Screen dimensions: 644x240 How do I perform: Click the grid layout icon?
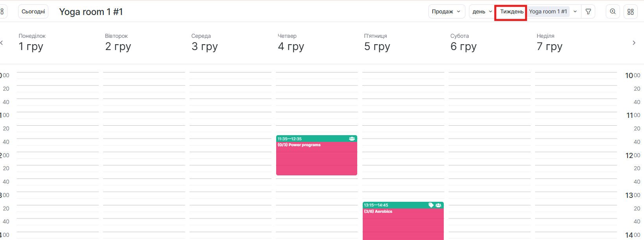pos(631,12)
